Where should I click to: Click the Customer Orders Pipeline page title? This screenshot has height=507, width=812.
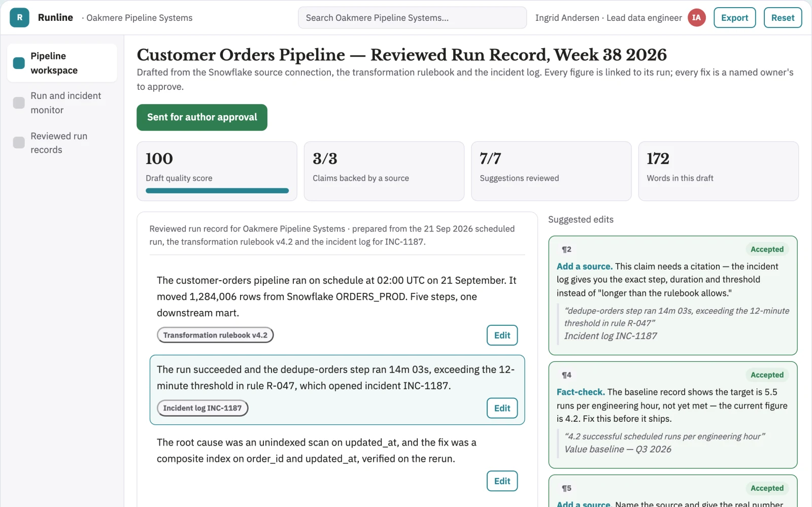401,55
